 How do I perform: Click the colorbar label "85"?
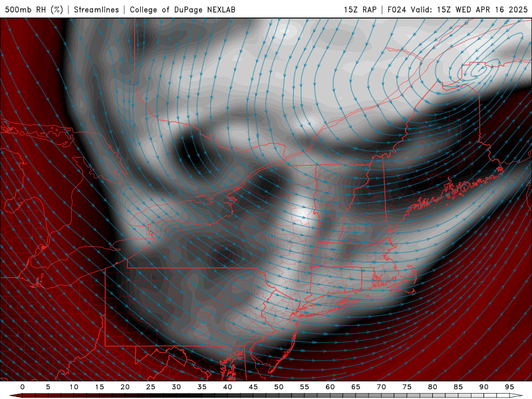[x=458, y=387]
